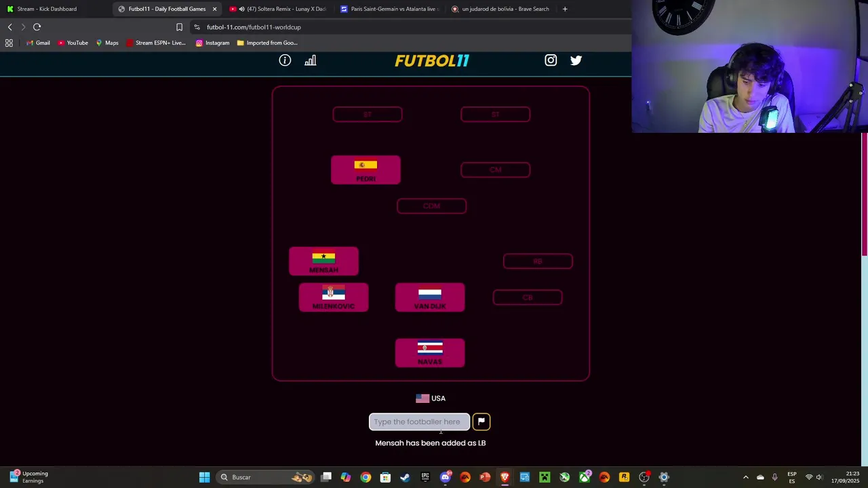
Task: Open Steam from the taskbar
Action: point(405,477)
